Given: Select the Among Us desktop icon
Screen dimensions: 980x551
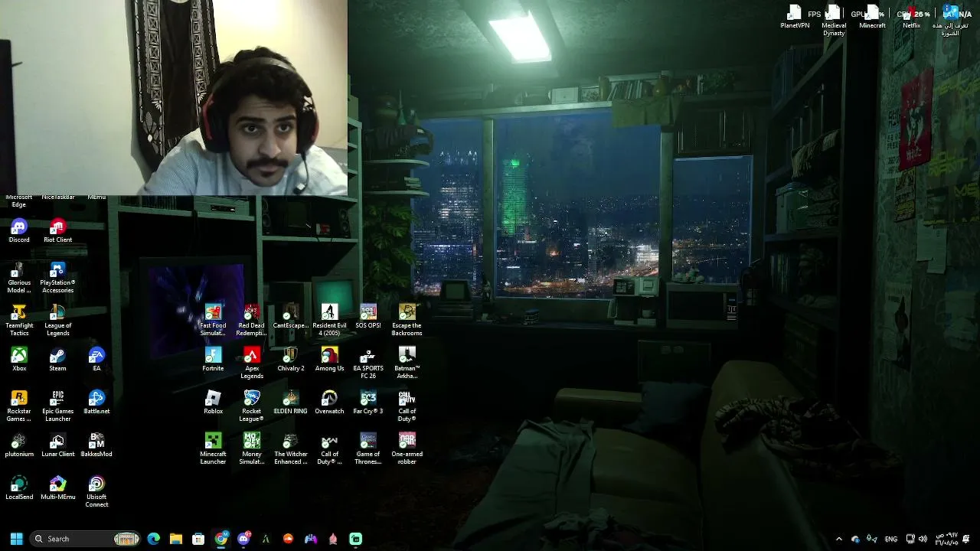Looking at the screenshot, I should 329,359.
